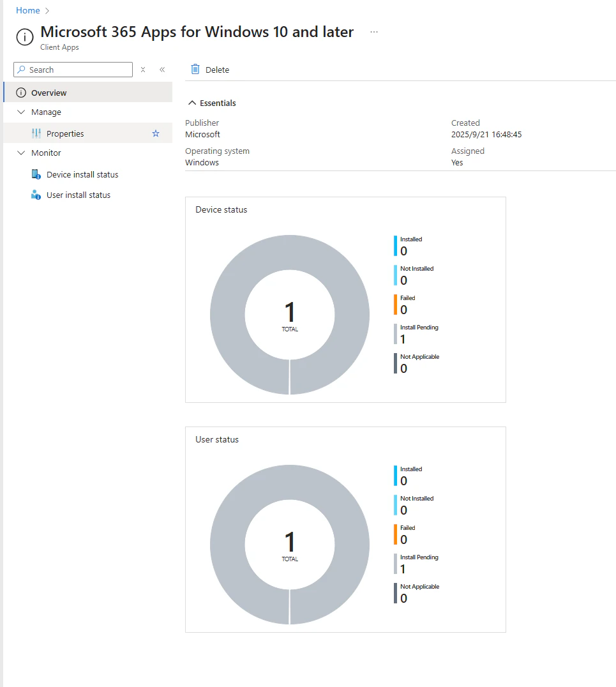Open the ellipsis more options menu
Screen dimensions: 616x687
(373, 32)
